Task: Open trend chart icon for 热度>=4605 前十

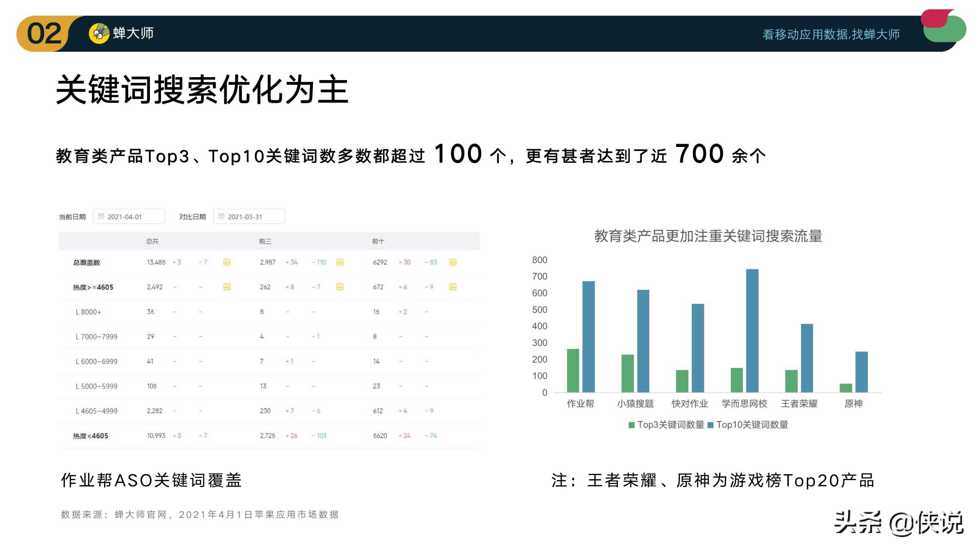Action: [453, 287]
